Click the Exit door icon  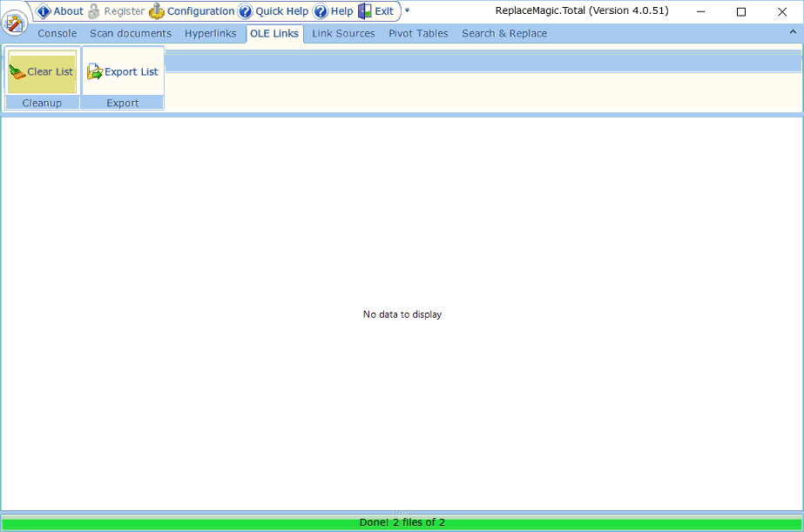tap(365, 11)
